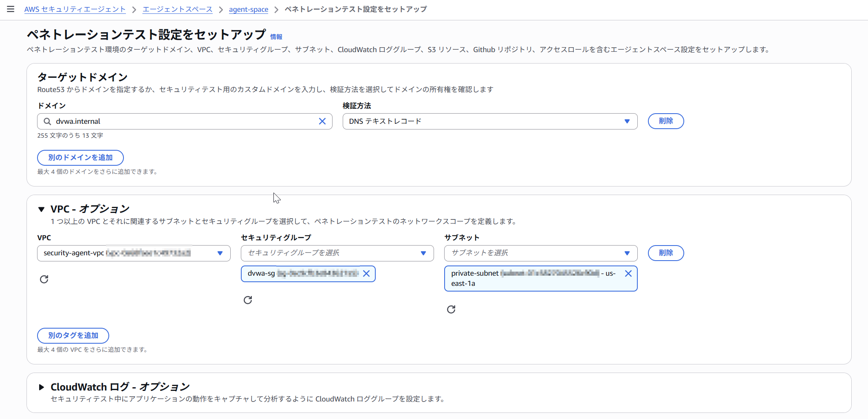
Task: Open the agent-space breadcrumb link
Action: tap(249, 9)
